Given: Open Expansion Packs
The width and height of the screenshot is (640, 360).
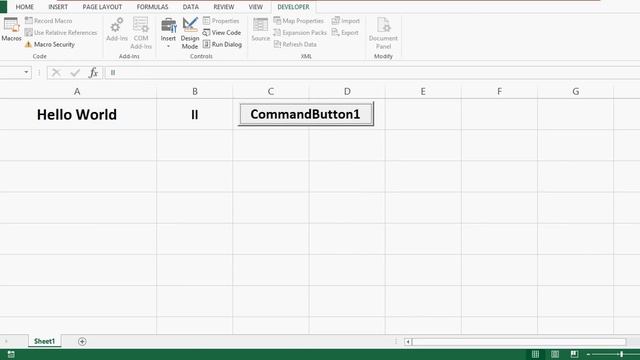Looking at the screenshot, I should [300, 32].
